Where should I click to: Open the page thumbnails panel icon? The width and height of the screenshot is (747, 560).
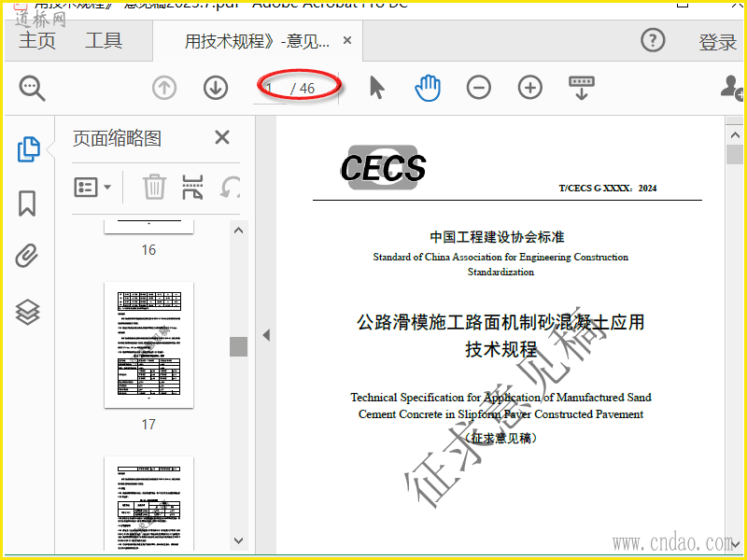coord(29,149)
